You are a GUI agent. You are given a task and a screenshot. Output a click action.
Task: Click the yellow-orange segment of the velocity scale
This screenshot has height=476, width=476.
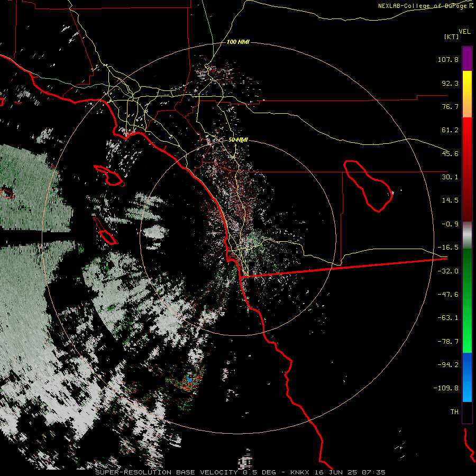click(x=467, y=94)
